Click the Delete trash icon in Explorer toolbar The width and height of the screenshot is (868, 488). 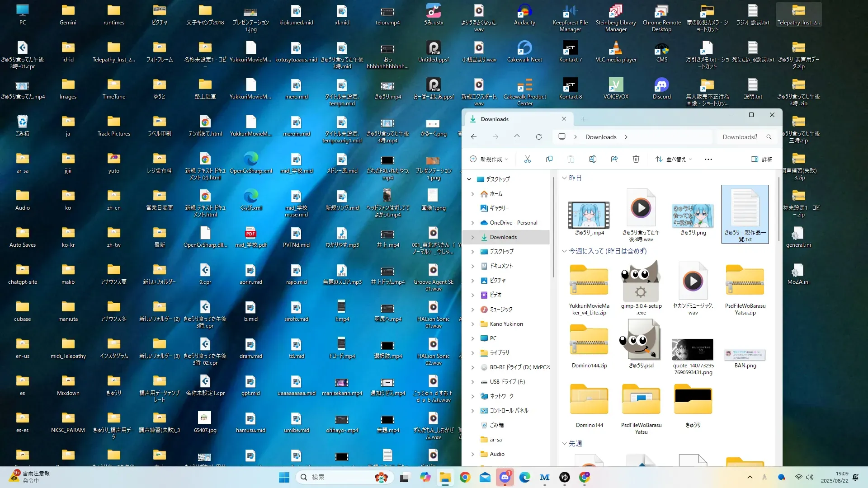636,159
